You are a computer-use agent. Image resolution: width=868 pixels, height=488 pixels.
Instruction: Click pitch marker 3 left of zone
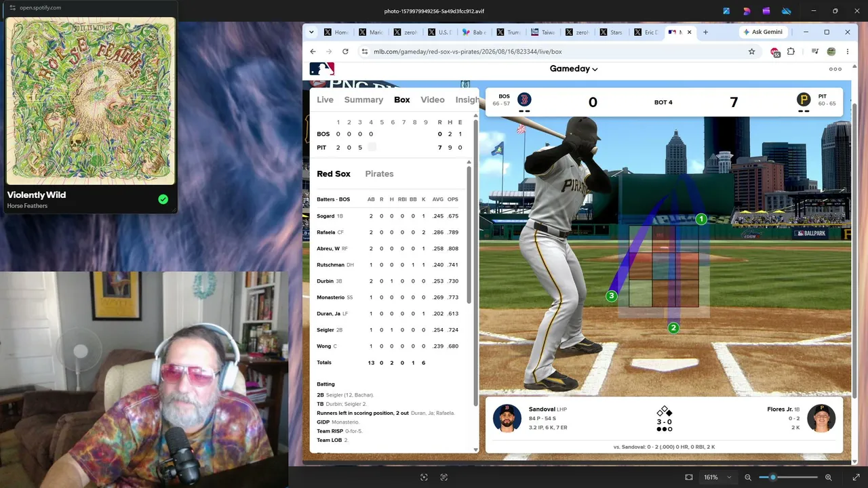612,296
